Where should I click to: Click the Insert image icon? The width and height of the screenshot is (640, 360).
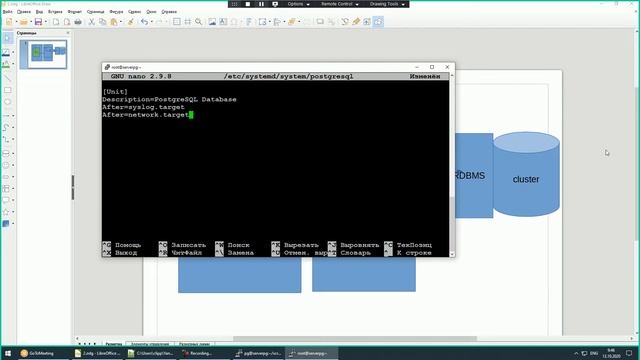(212, 22)
